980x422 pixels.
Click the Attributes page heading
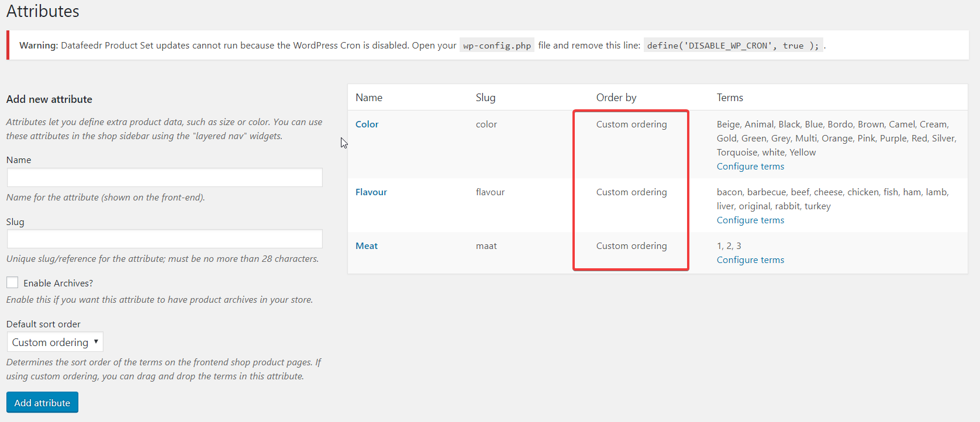pos(43,11)
